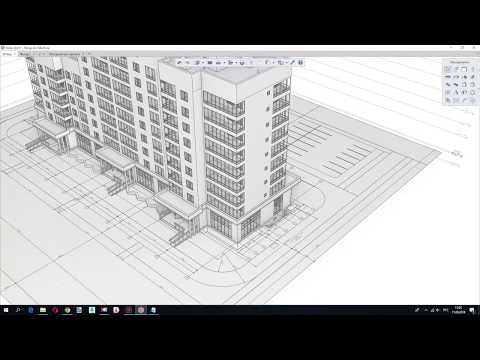Click the second-row left icon in the right toolbox
480x360 pixels.
448,77
